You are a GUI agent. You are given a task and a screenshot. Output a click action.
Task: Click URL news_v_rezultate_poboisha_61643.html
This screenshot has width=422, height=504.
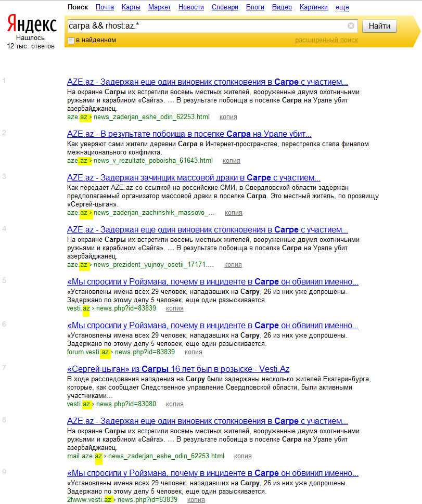pos(153,161)
